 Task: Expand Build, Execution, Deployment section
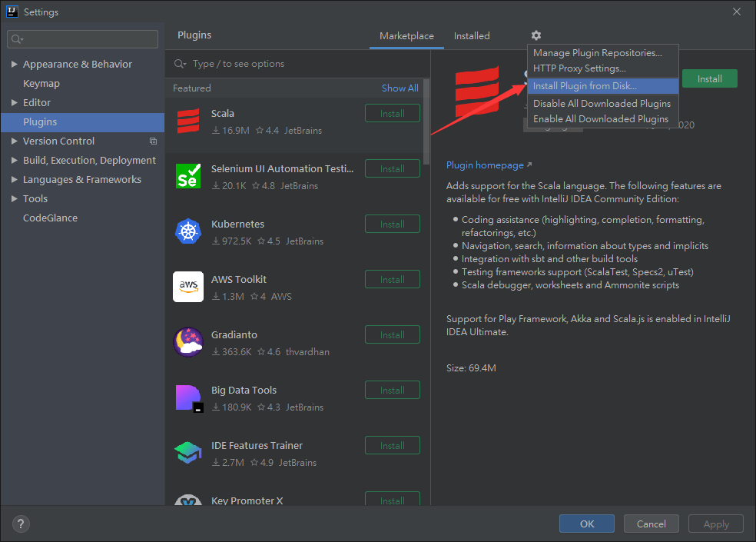coord(15,161)
